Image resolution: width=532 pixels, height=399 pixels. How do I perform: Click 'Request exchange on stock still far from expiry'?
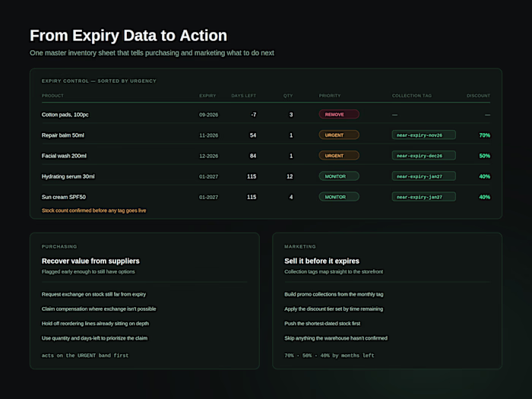click(x=93, y=295)
